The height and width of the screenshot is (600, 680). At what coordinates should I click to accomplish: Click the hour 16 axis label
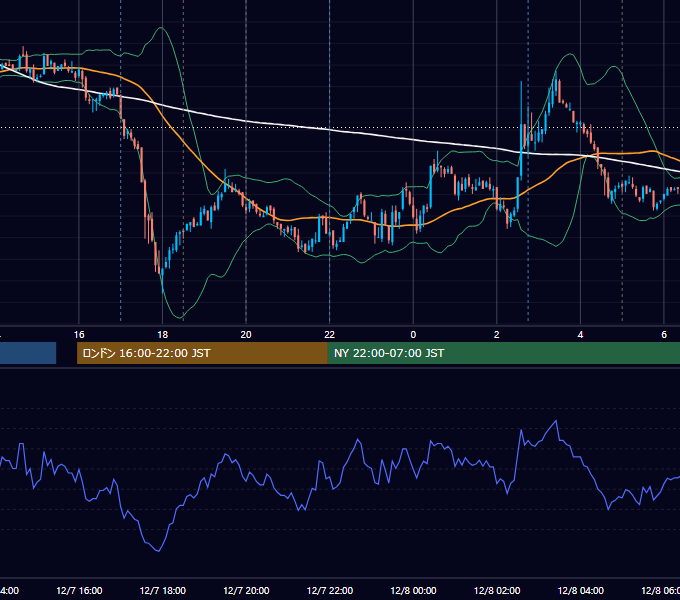(79, 335)
